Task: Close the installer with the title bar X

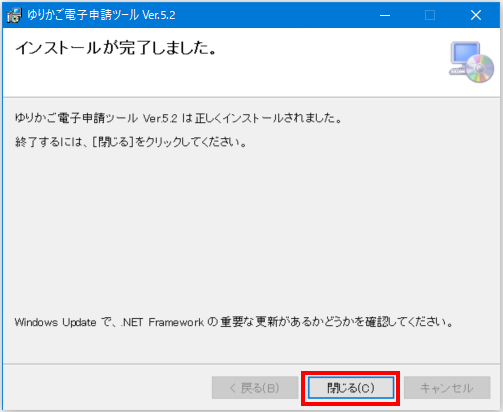Action: [x=476, y=15]
